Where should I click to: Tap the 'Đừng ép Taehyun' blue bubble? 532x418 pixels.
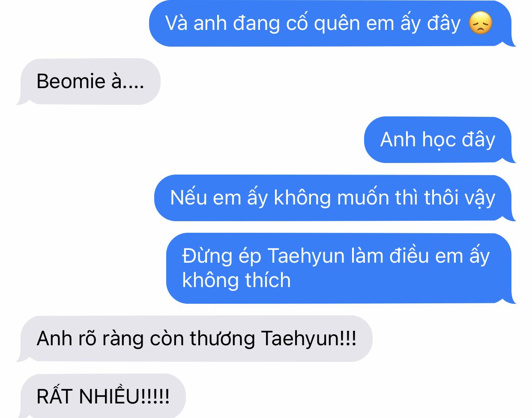pyautogui.click(x=341, y=268)
